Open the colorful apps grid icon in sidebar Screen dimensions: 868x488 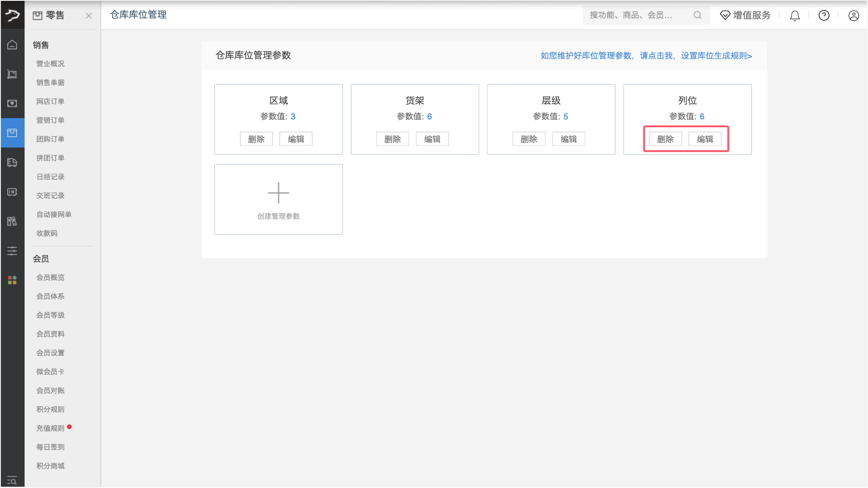coord(12,280)
